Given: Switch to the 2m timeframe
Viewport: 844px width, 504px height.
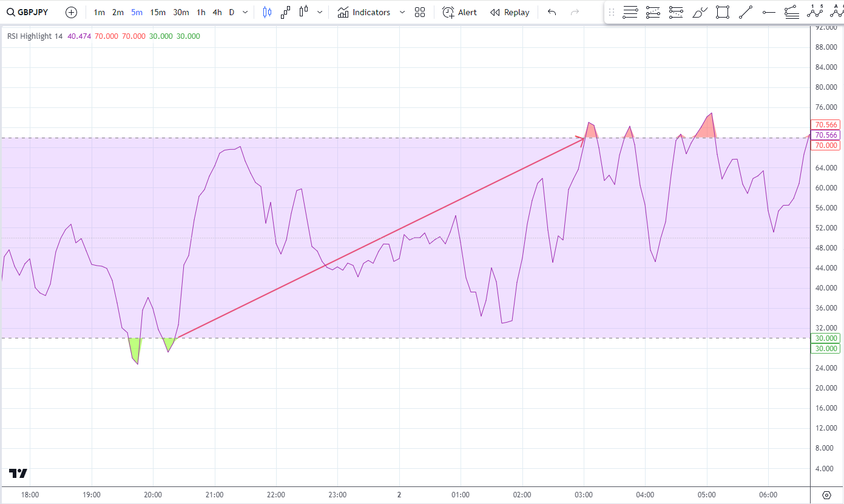Looking at the screenshot, I should point(118,12).
